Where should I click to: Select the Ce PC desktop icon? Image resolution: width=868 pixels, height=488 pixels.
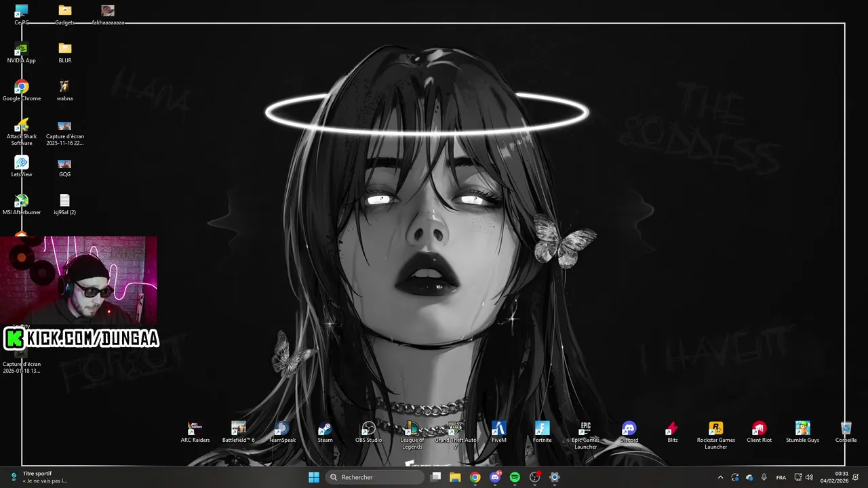(x=22, y=15)
